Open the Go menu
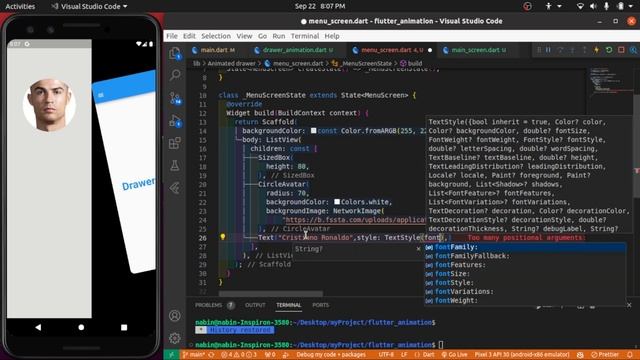Screen dimensions: 640x360 [x=262, y=36]
